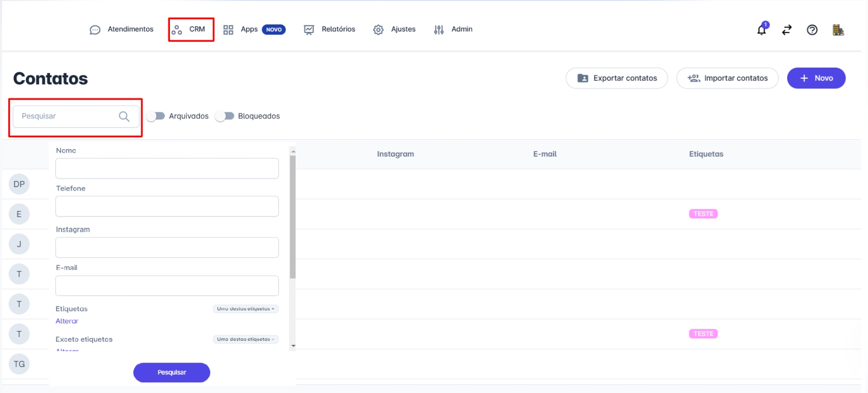Viewport: 868px width, 393px height.
Task: Go to the Relatórios menu
Action: tap(330, 29)
